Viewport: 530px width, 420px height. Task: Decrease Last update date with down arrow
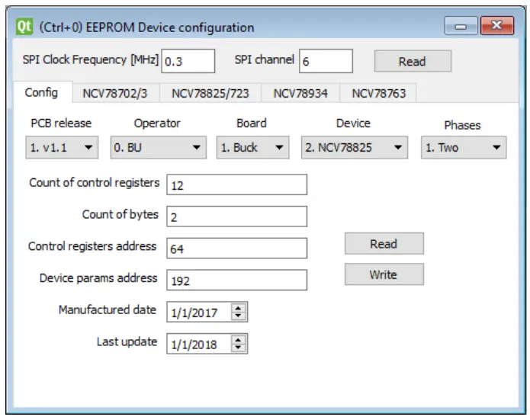238,348
